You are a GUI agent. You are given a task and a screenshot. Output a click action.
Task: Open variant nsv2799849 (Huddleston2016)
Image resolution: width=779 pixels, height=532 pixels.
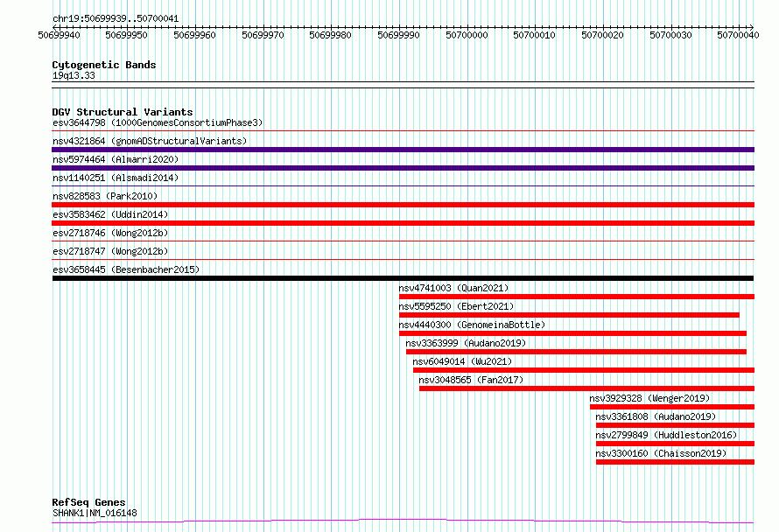tap(666, 435)
